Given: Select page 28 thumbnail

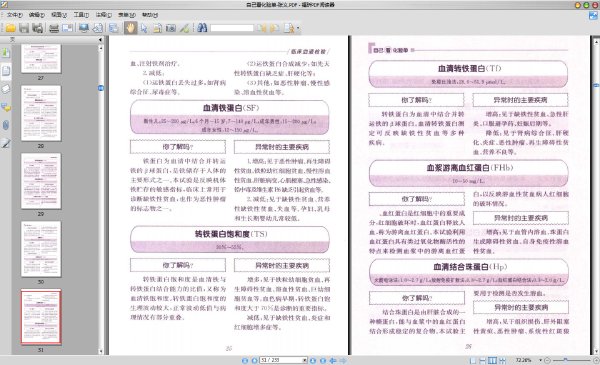Looking at the screenshot, I should (x=41, y=113).
